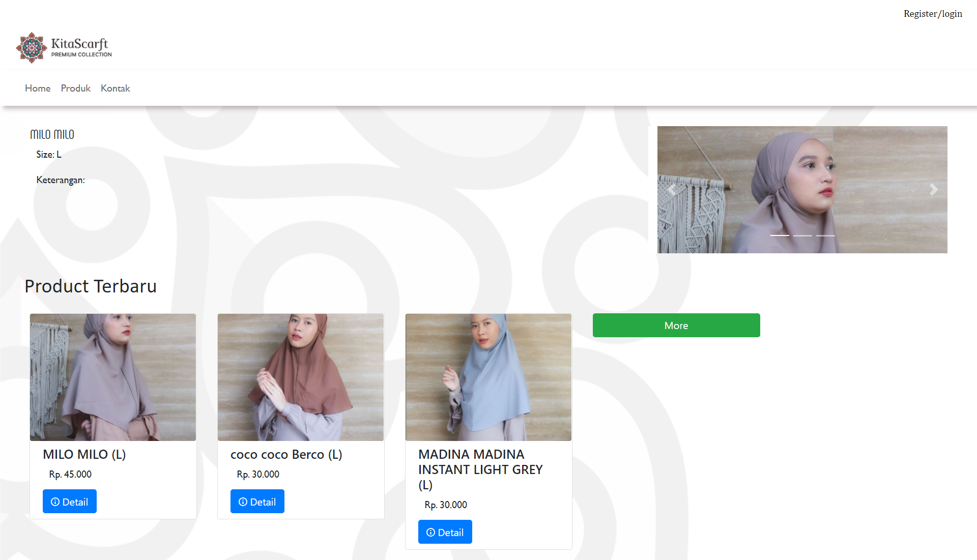The height and width of the screenshot is (560, 977).
Task: Open Detail for MILO MILO product
Action: pyautogui.click(x=69, y=502)
